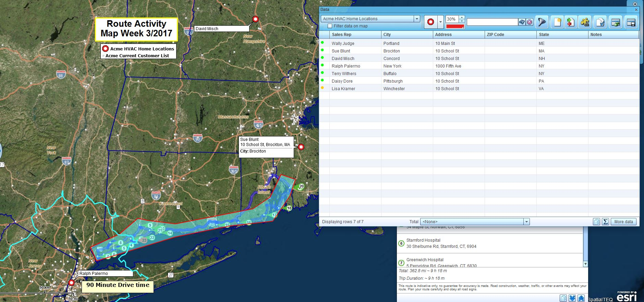Select the Lisa Kramer table row

[x=343, y=89]
